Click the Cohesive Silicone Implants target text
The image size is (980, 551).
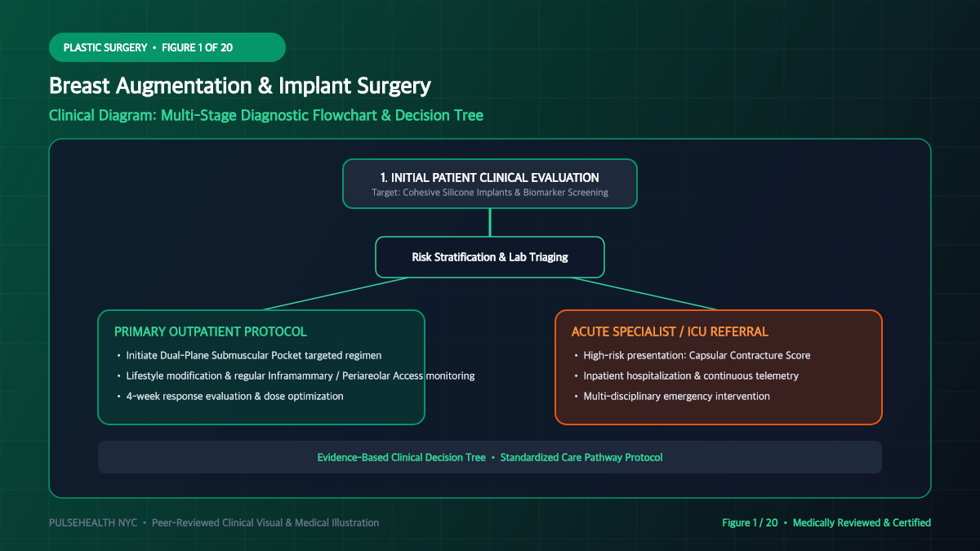[x=490, y=193]
